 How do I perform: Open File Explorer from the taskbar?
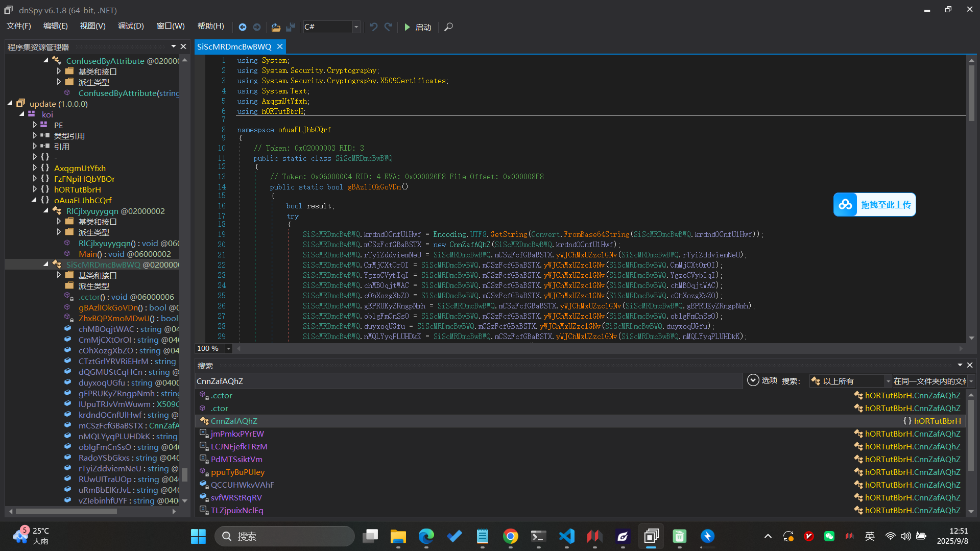coord(398,536)
